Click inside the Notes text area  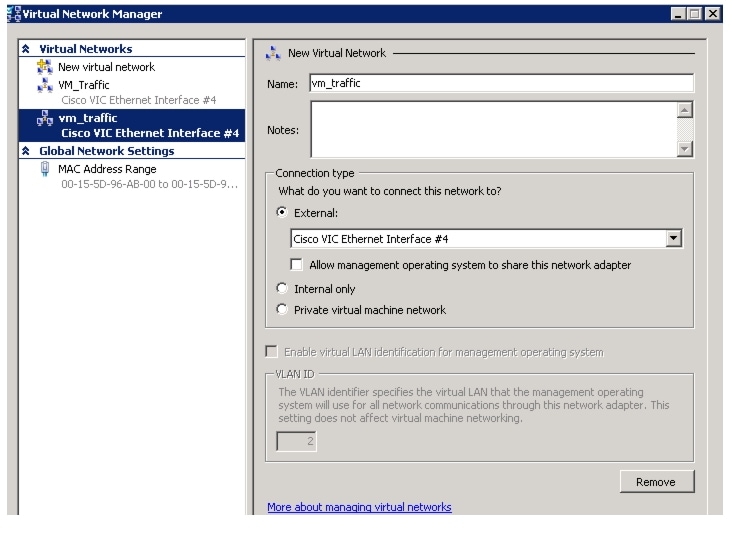pyautogui.click(x=493, y=129)
